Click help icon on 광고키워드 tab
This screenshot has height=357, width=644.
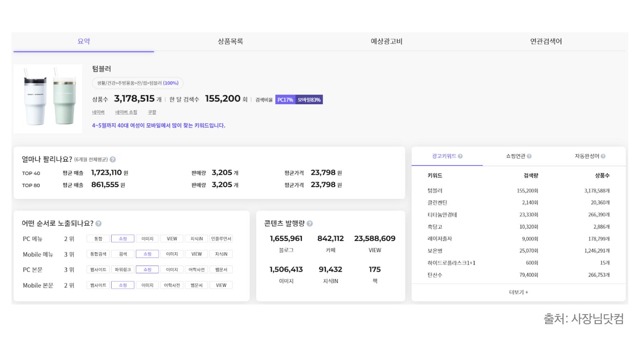pos(460,156)
